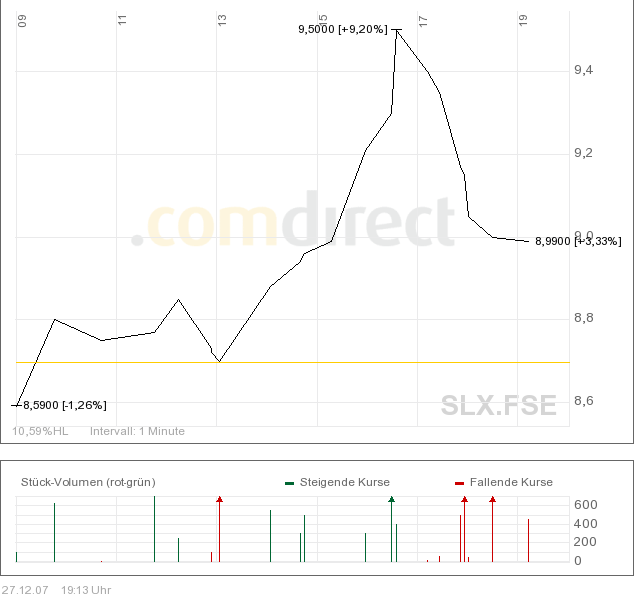Click the 8,9900 last price label
Viewport: 634px width, 597px height.
coord(578,241)
